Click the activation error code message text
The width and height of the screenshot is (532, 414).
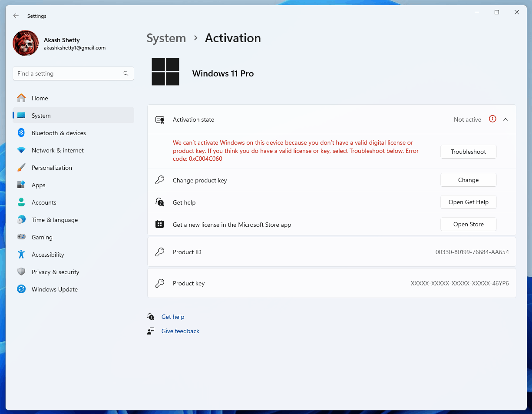pyautogui.click(x=296, y=151)
